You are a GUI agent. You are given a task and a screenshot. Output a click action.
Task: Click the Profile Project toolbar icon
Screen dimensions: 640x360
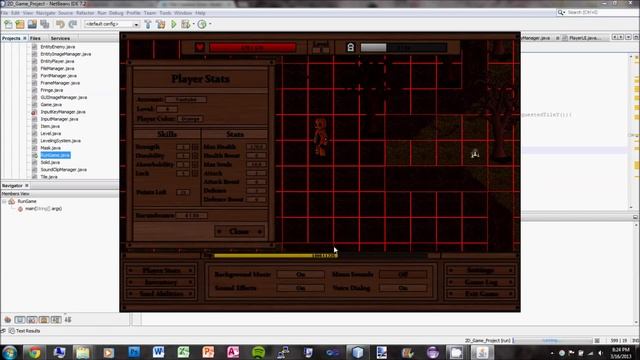[202, 24]
